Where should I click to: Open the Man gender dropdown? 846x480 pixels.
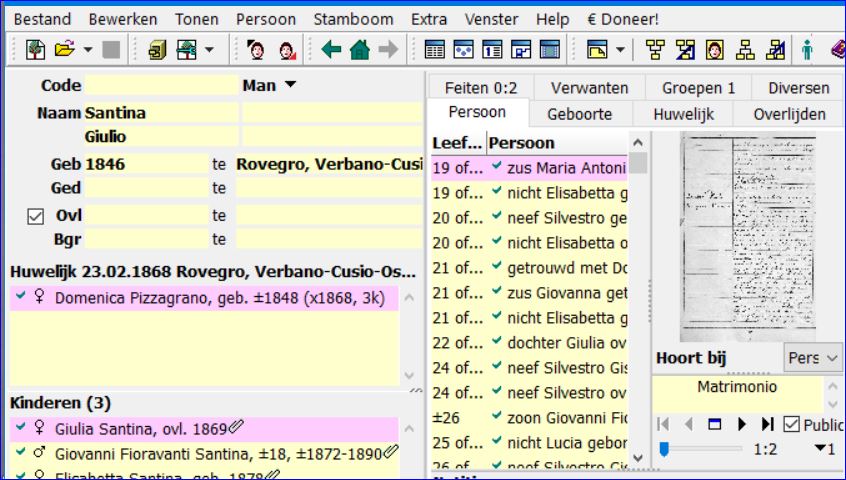[270, 86]
